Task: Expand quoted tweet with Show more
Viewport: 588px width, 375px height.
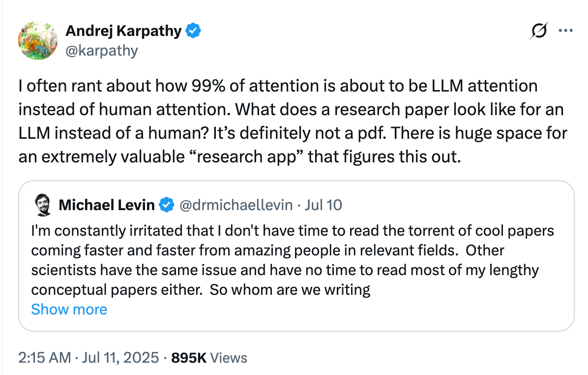Action: 69,309
